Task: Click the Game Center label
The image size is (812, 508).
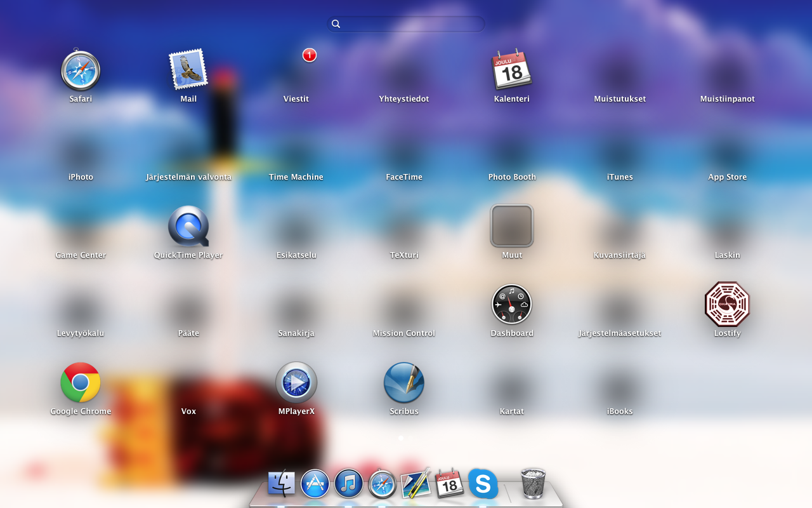Action: point(81,255)
